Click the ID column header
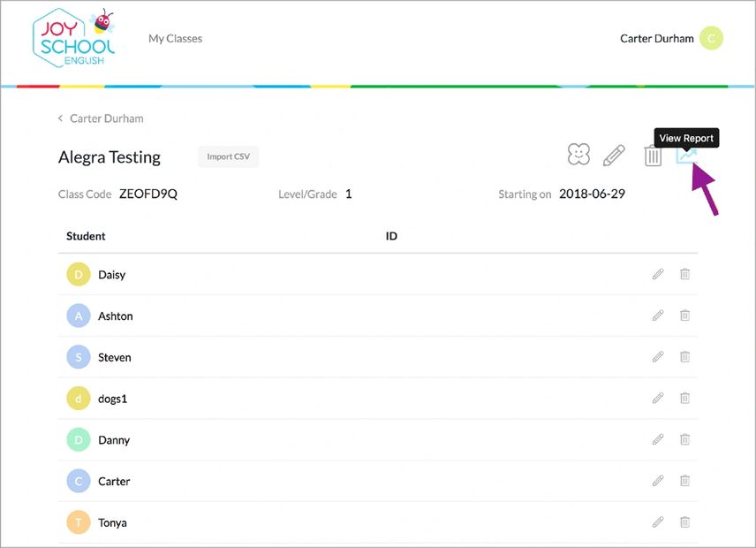 coord(391,236)
